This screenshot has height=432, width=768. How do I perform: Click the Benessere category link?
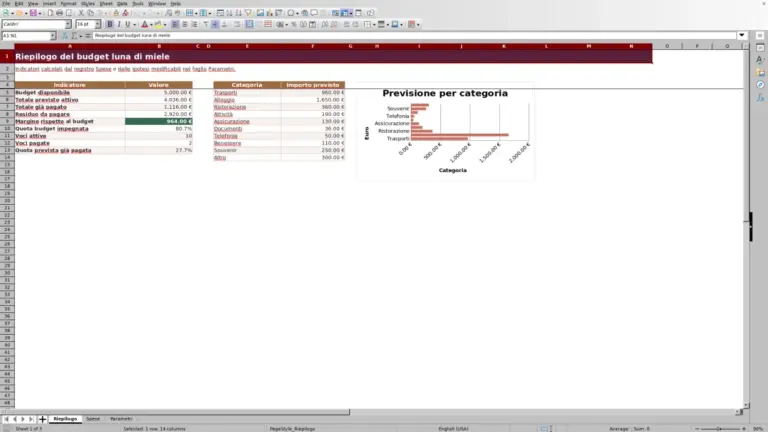[x=227, y=143]
